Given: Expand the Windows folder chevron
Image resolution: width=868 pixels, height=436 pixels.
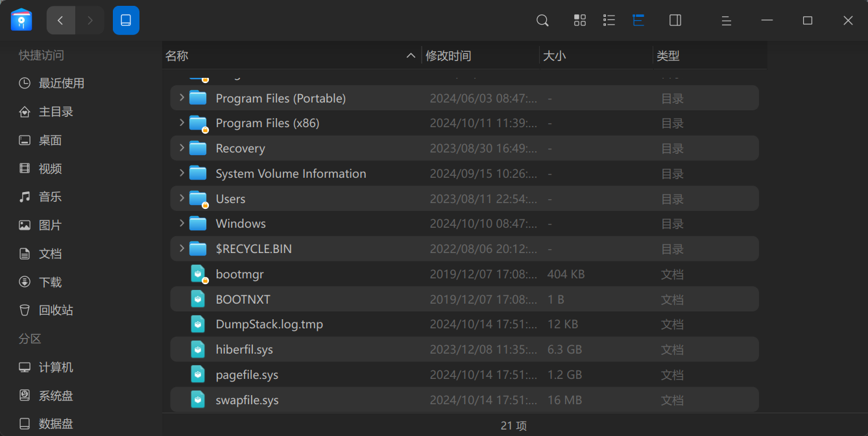Looking at the screenshot, I should click(x=182, y=223).
